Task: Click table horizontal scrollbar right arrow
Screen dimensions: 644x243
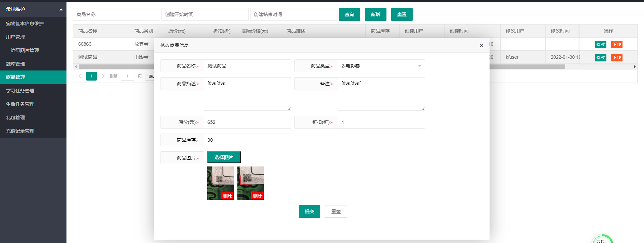Action: (x=635, y=67)
